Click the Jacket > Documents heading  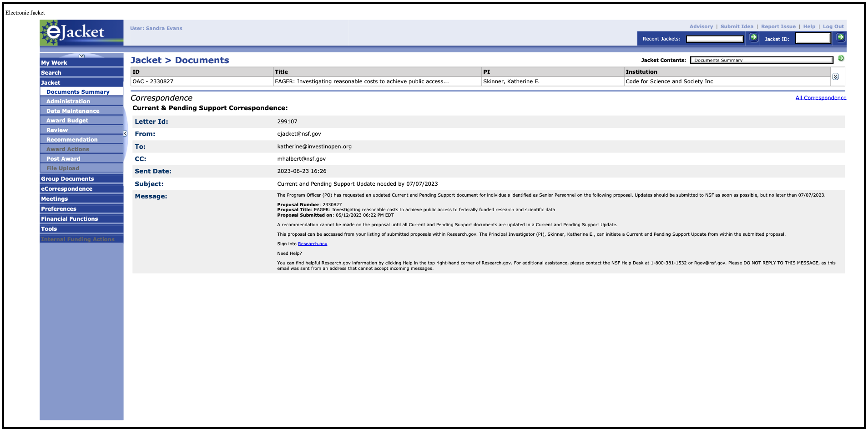click(180, 60)
